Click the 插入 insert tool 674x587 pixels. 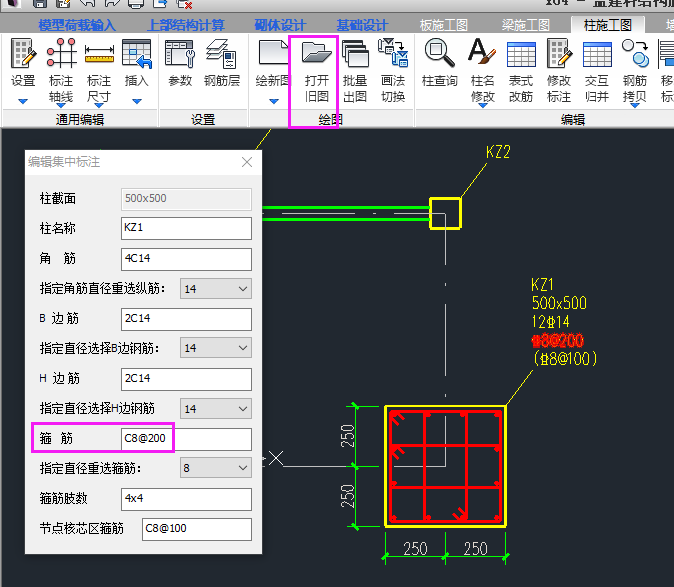click(137, 62)
